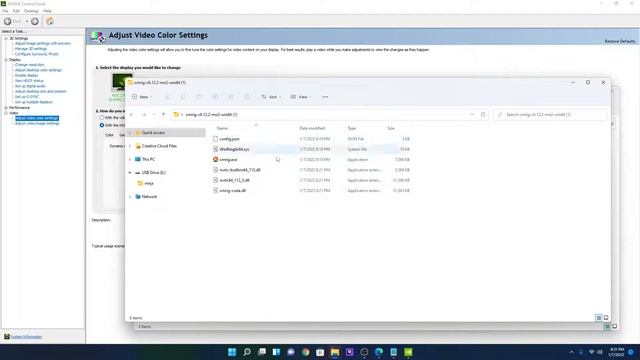The width and height of the screenshot is (640, 360).
Task: Expand This PC in navigation pane
Action: 130,159
